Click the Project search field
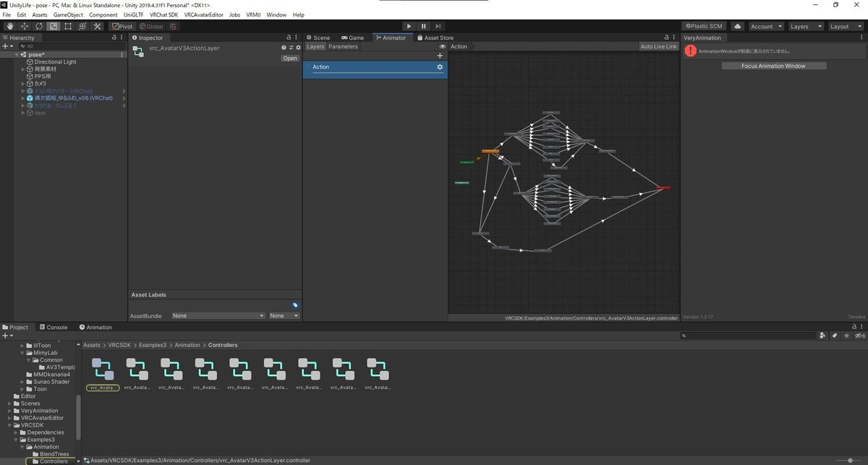This screenshot has width=868, height=465. click(x=749, y=336)
